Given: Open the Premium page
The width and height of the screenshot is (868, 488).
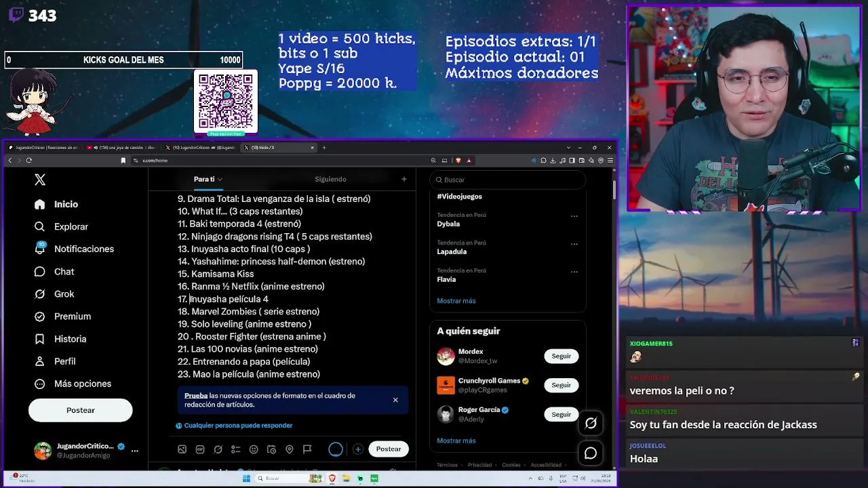Looking at the screenshot, I should click(62, 316).
